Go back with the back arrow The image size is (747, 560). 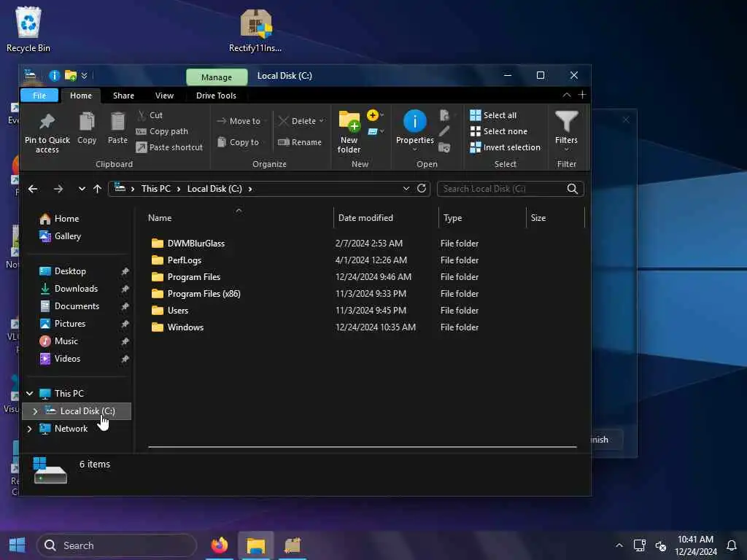(33, 189)
